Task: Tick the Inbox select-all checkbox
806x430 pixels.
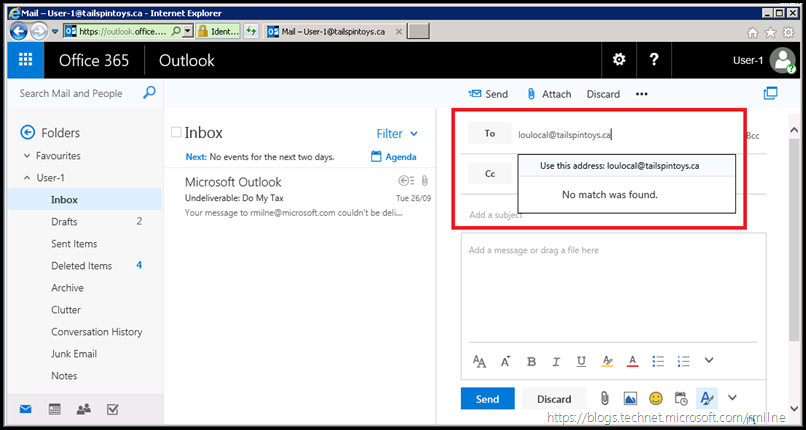Action: [176, 133]
